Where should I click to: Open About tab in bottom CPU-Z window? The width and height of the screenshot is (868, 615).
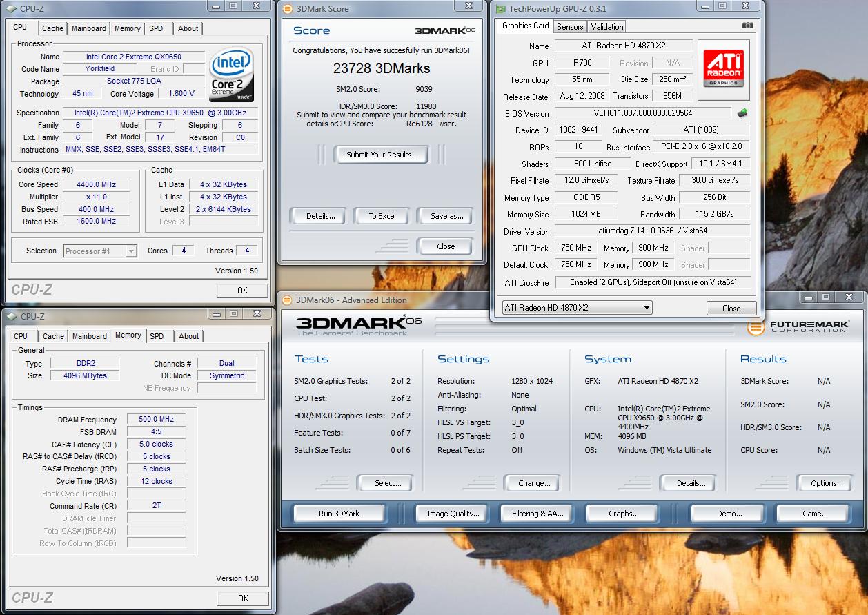coord(188,336)
